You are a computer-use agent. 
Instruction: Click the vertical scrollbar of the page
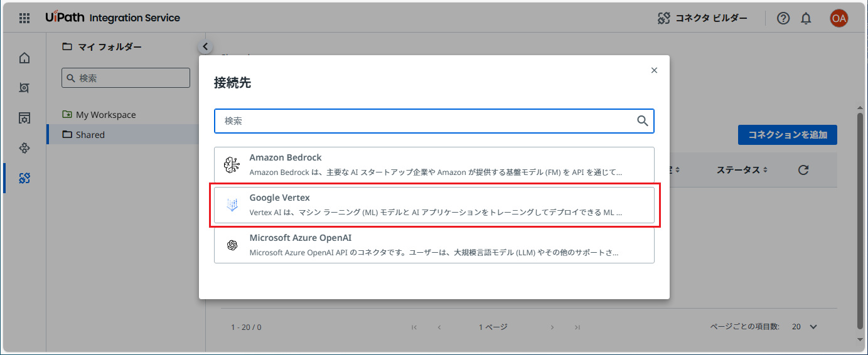[x=860, y=221]
